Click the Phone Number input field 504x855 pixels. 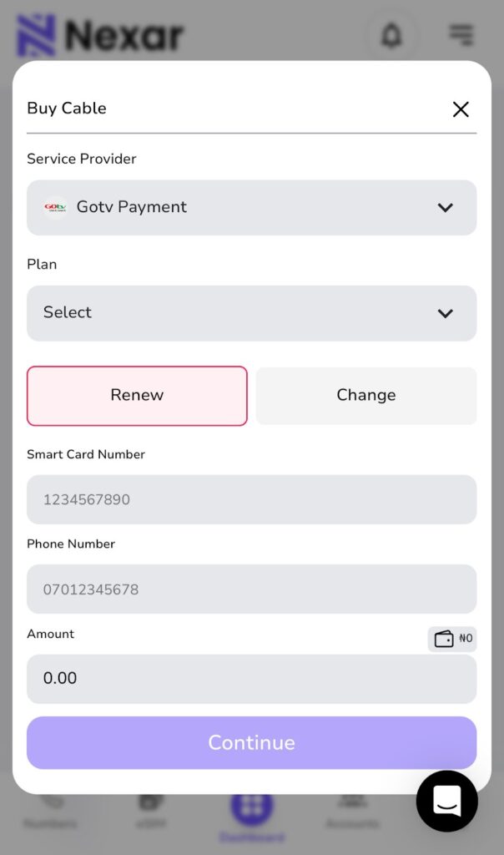point(251,589)
